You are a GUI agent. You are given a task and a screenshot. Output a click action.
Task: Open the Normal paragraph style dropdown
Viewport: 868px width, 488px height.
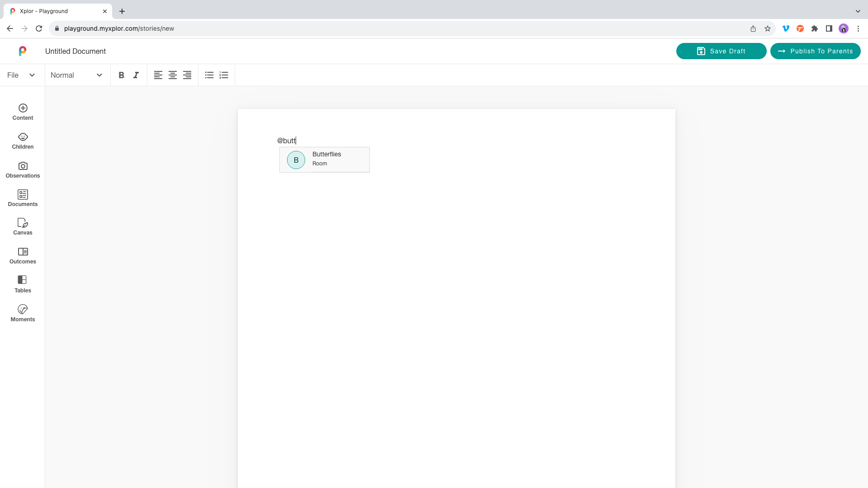click(x=77, y=75)
